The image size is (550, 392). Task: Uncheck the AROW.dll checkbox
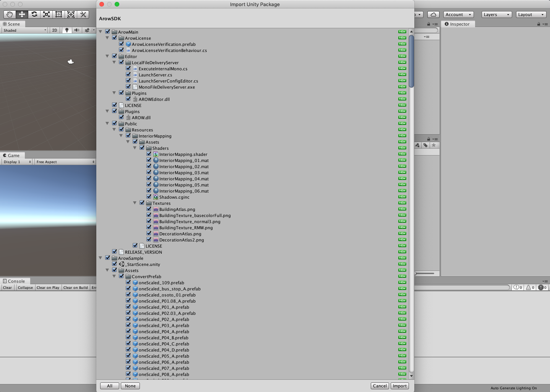pos(122,117)
